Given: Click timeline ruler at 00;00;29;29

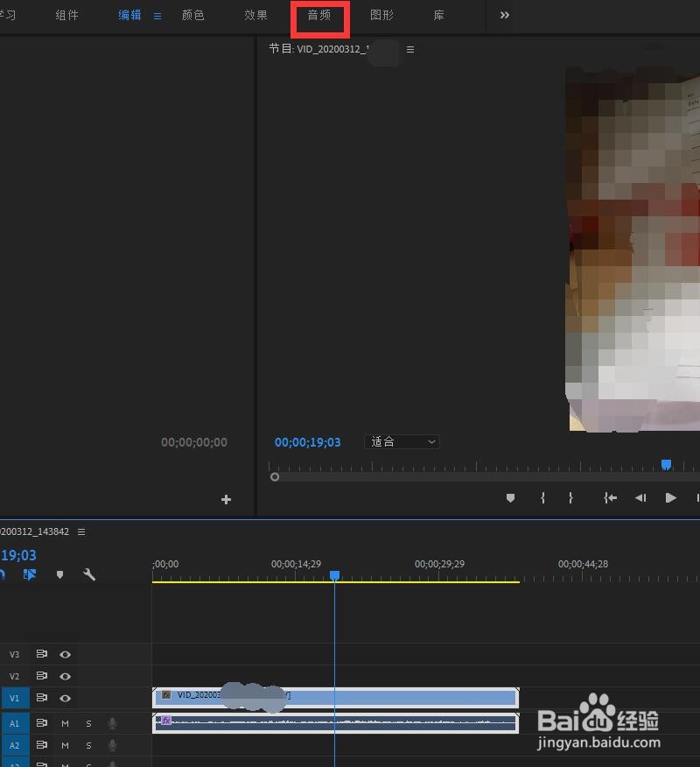Looking at the screenshot, I should click(439, 564).
